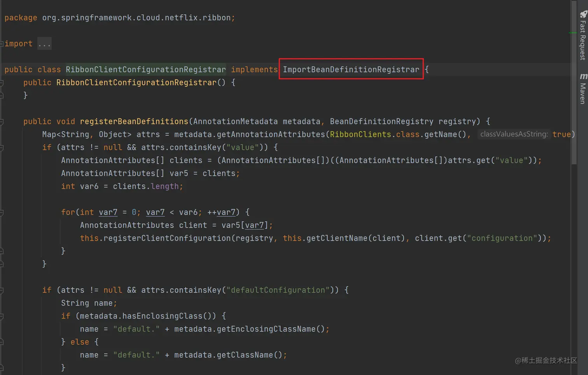
Task: Open the Maven tool window tab
Action: tap(583, 89)
